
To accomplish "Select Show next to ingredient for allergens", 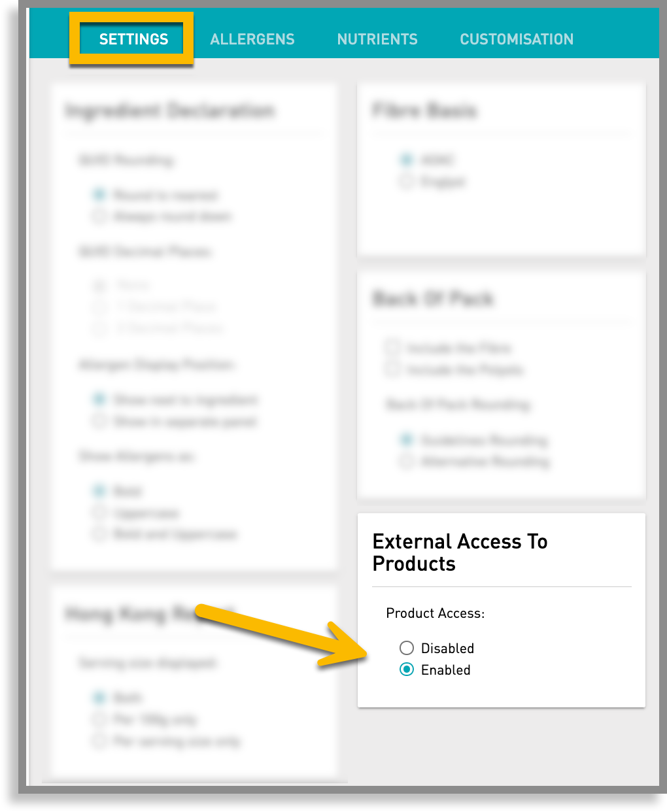I will pyautogui.click(x=99, y=399).
